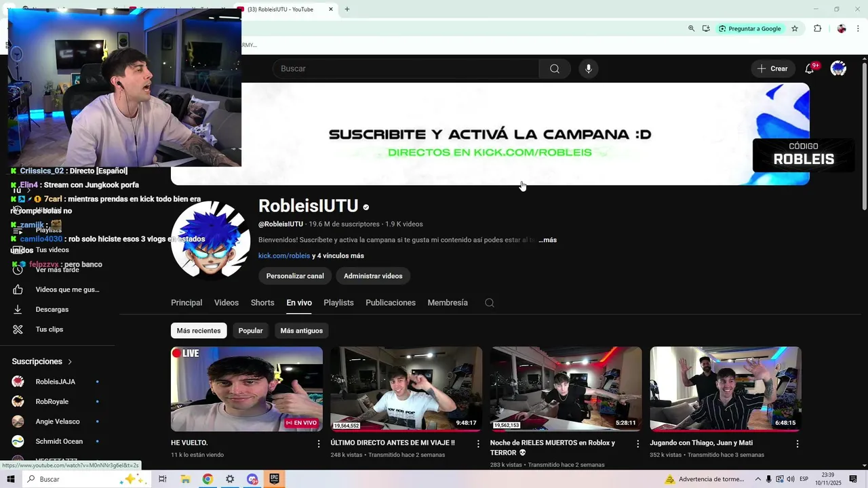Open the ÚLTIMO DIRECTO ANTES DE MI VIAJE thumbnail
Image resolution: width=868 pixels, height=488 pixels.
click(406, 389)
